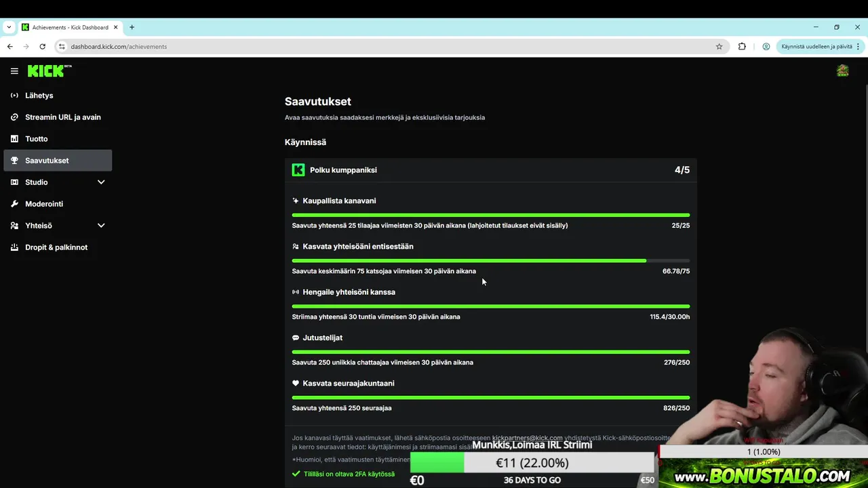Click the 276/250 chatters value
The image size is (868, 488).
point(677,363)
